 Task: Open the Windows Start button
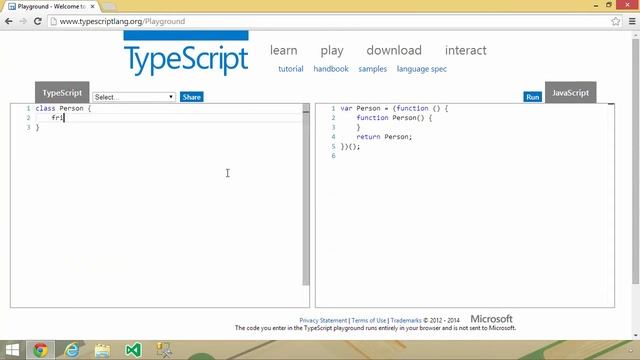coord(12,350)
